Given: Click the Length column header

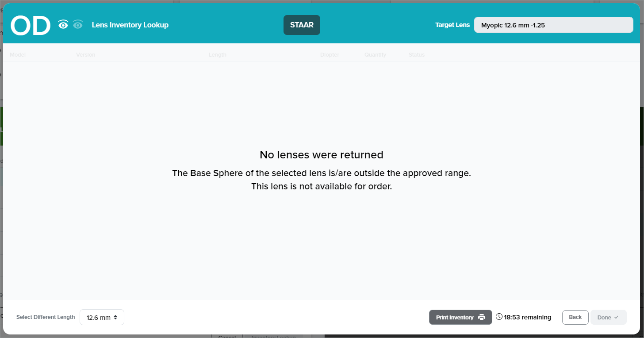Looking at the screenshot, I should (217, 55).
